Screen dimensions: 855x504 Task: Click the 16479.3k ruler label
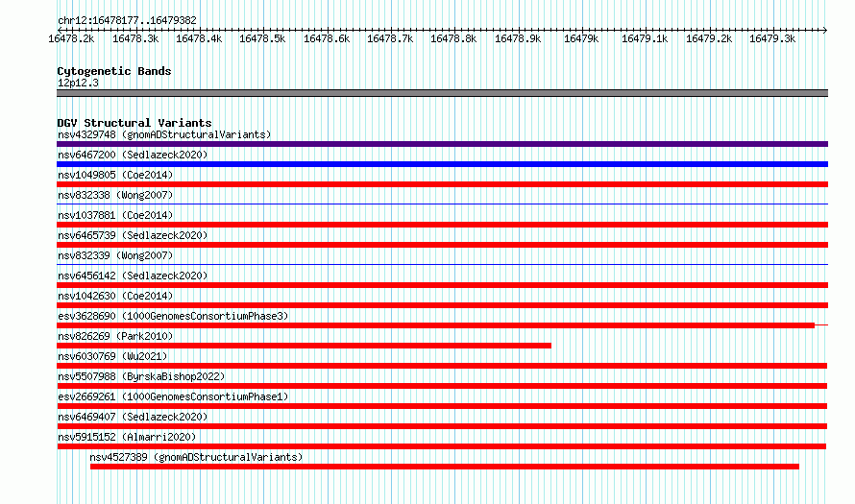coord(772,38)
